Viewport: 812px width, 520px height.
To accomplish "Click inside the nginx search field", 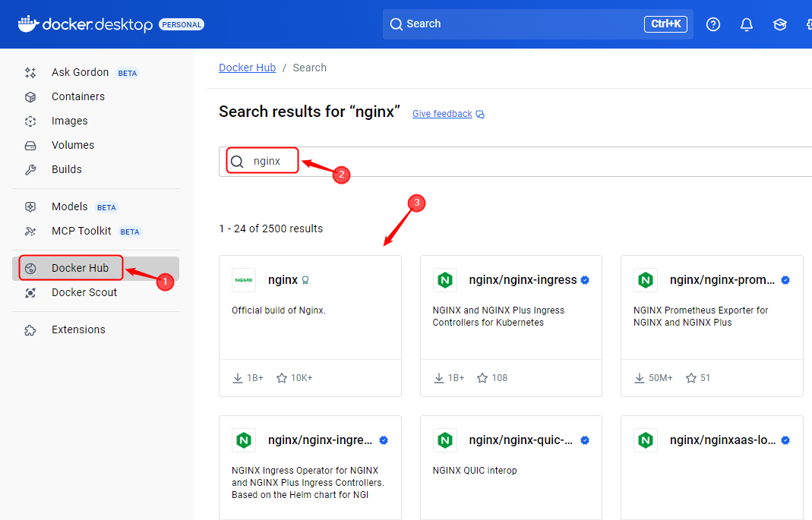I will pos(266,160).
